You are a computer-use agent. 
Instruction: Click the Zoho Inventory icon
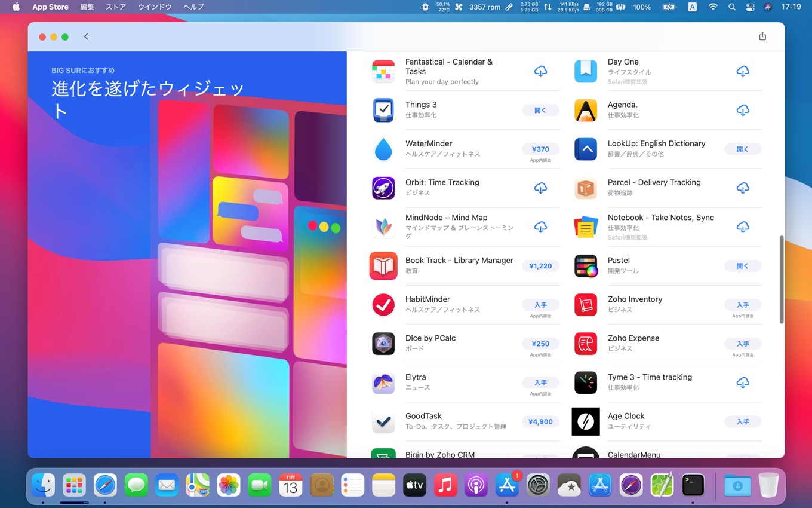point(586,304)
